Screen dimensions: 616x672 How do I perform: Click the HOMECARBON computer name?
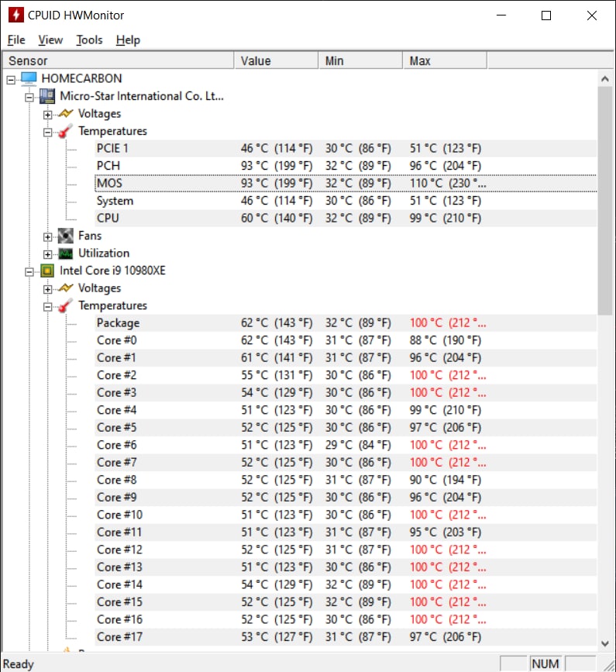tap(82, 78)
